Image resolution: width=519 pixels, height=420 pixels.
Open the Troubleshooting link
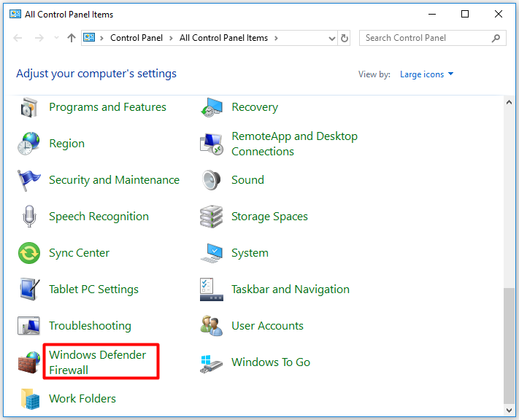click(x=90, y=326)
